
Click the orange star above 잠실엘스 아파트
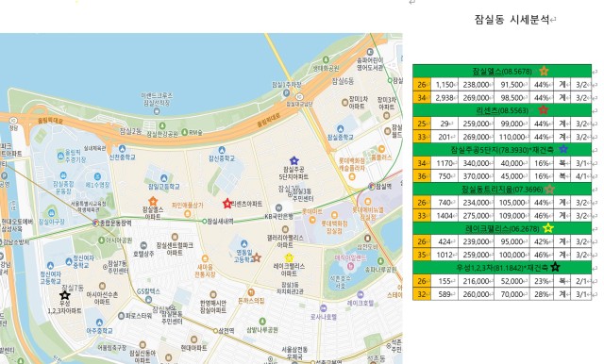tap(153, 201)
